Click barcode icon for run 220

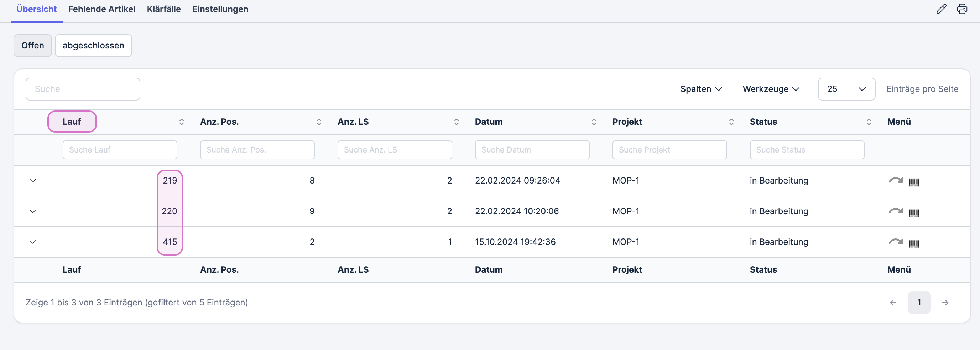click(914, 212)
